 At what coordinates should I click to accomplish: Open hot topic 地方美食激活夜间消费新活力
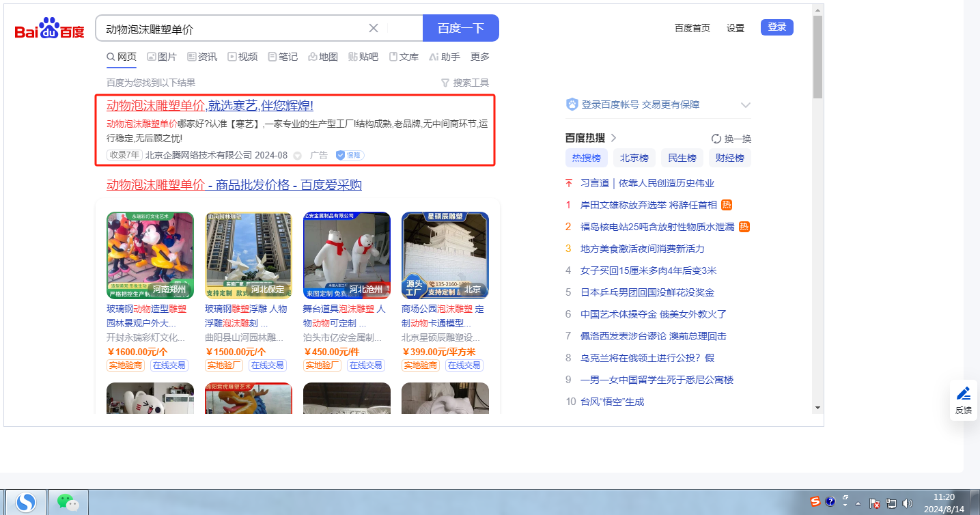coord(642,249)
